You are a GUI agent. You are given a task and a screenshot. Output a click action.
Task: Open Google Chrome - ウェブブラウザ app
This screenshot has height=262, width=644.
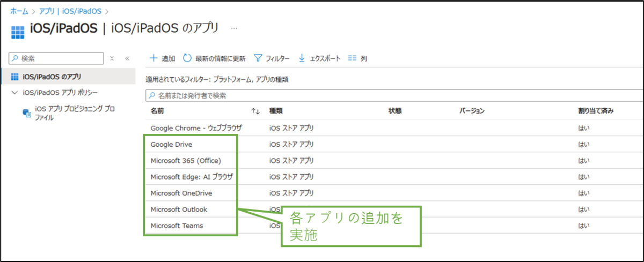pyautogui.click(x=196, y=128)
